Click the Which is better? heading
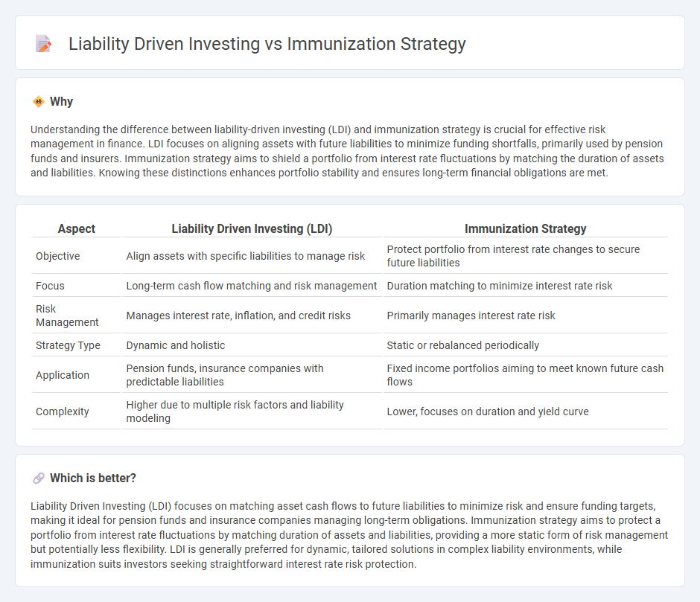Screen dimensions: 700x602 pyautogui.click(x=93, y=478)
